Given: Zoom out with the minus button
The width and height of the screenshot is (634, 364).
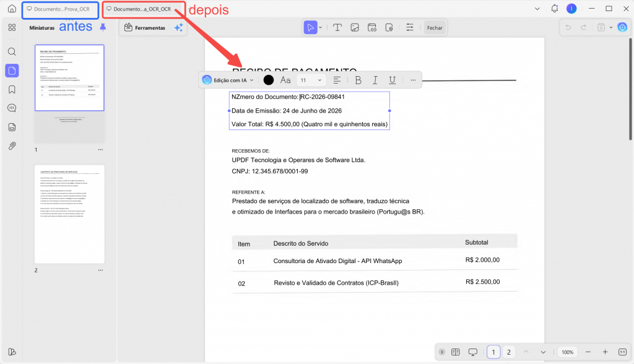Looking at the screenshot, I should (588, 352).
